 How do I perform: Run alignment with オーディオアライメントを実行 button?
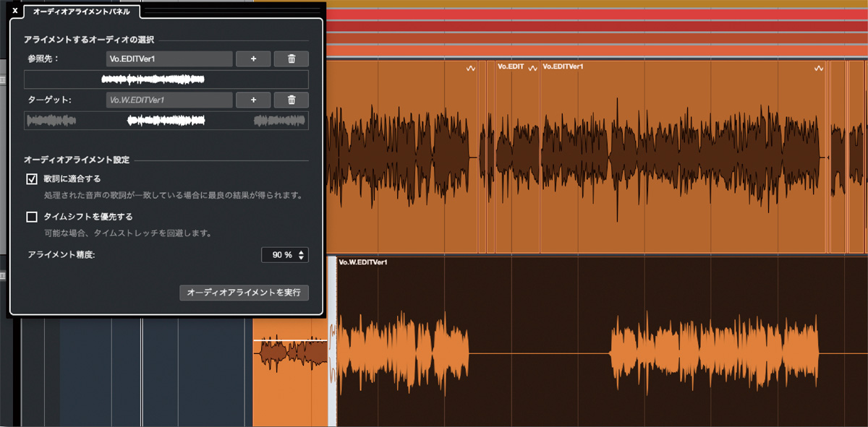tap(244, 293)
